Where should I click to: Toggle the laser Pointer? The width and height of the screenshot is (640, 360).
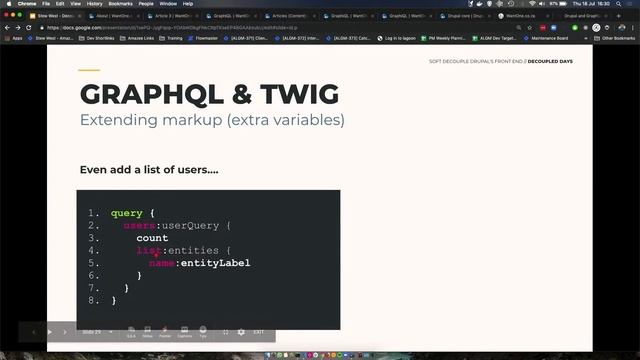(165, 332)
